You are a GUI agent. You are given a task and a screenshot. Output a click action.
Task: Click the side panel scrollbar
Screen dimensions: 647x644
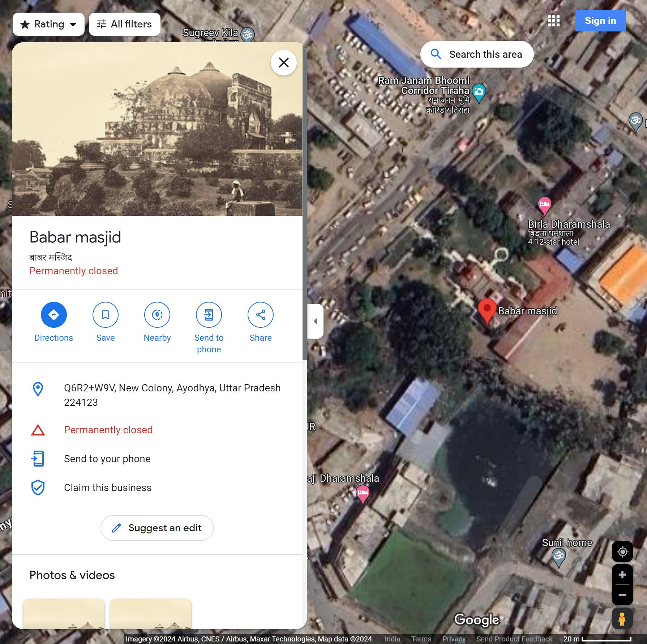(305, 202)
